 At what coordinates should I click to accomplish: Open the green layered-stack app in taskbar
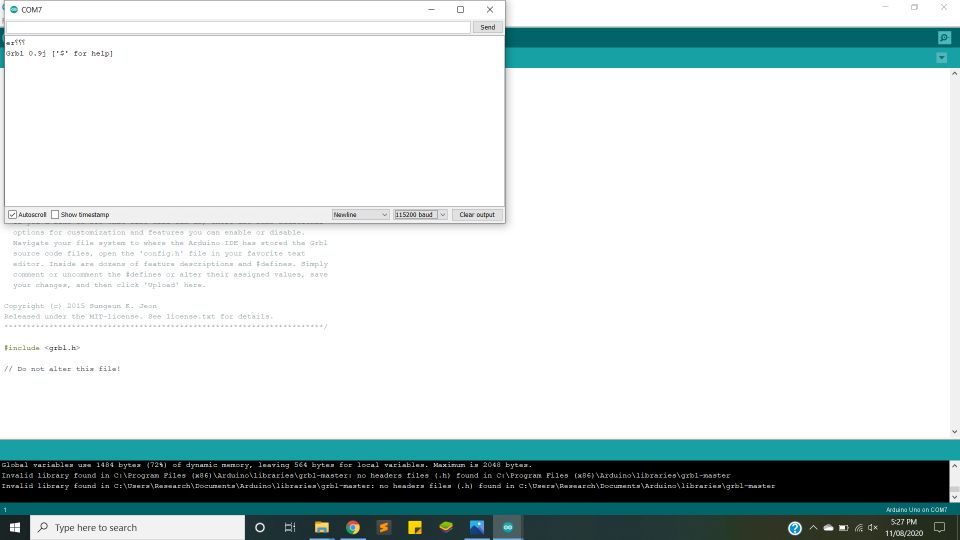[x=446, y=527]
